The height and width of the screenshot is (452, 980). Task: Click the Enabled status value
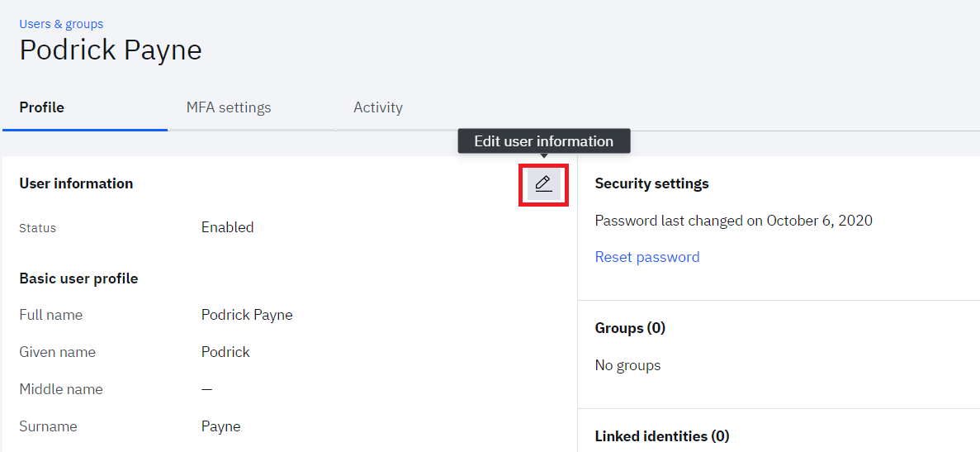(x=228, y=227)
